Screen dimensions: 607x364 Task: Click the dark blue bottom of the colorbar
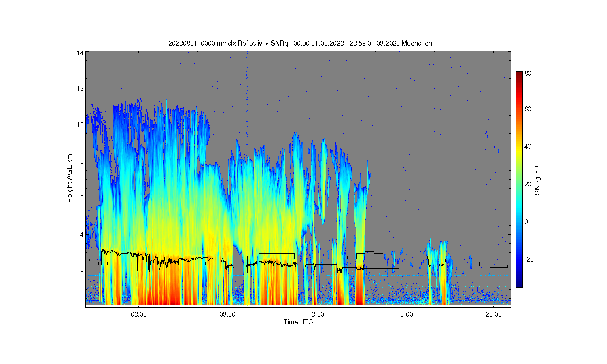point(519,284)
